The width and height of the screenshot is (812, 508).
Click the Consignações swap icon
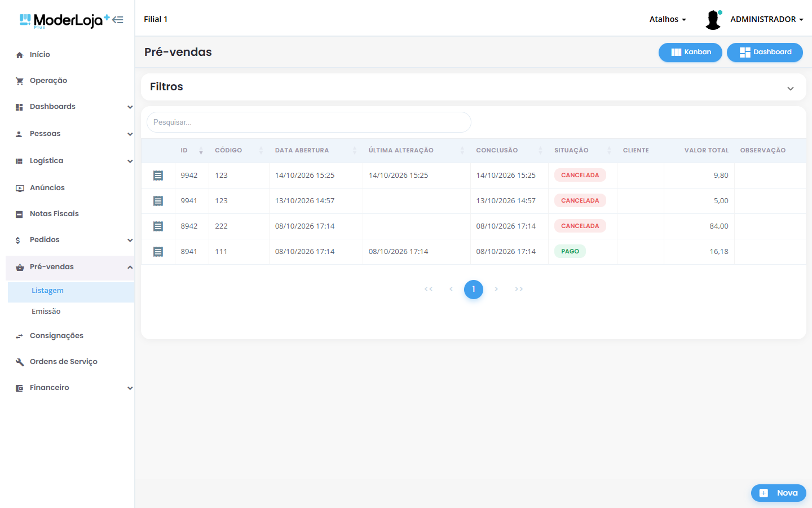click(x=20, y=336)
